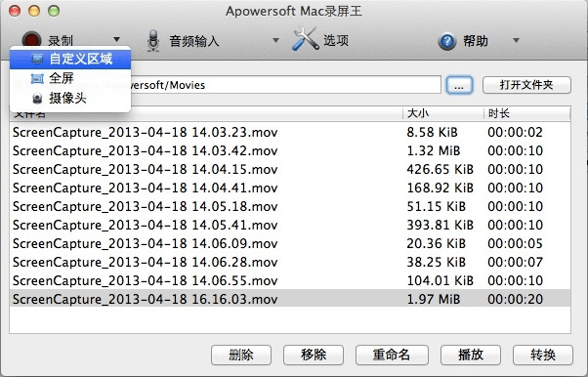
Task: Click the 38.25 KiB size cell
Action: click(437, 262)
